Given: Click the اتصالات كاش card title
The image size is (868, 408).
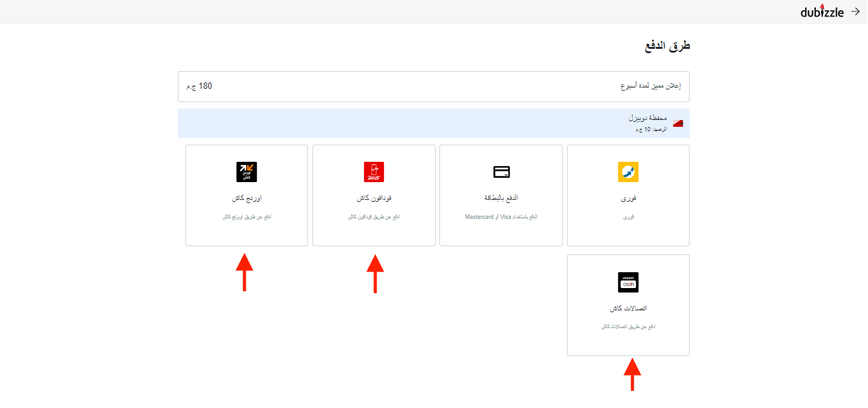Looking at the screenshot, I should click(628, 308).
